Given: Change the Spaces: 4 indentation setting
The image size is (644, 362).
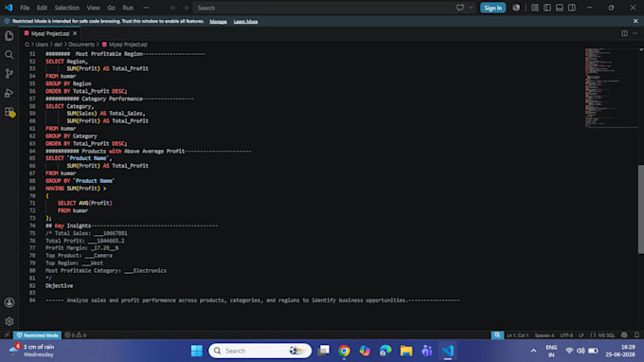Looking at the screenshot, I should (x=545, y=335).
